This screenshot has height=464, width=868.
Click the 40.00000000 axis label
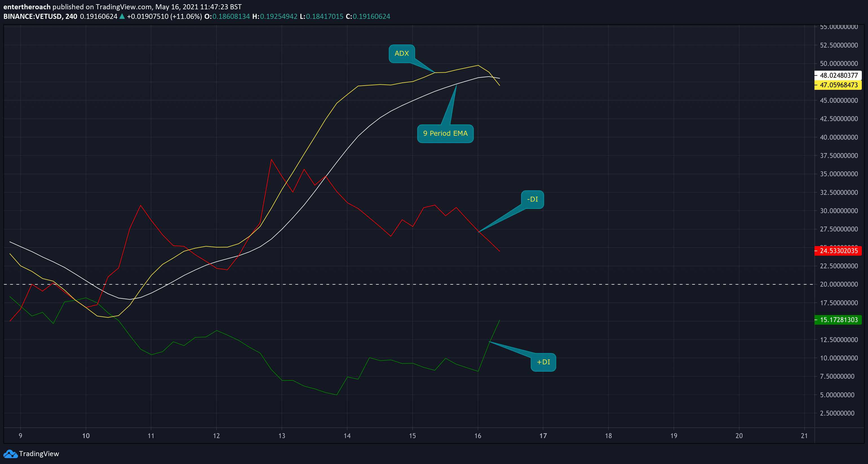click(839, 137)
